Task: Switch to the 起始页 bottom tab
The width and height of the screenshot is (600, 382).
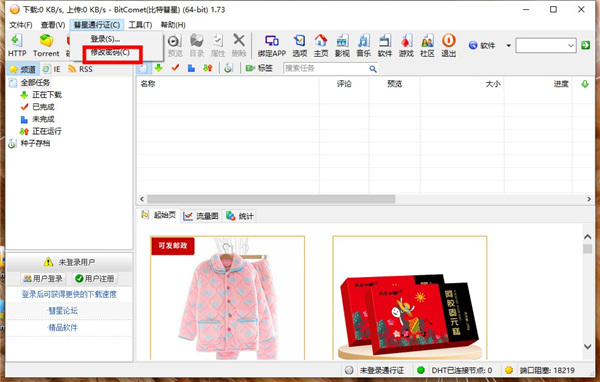Action: coord(159,215)
